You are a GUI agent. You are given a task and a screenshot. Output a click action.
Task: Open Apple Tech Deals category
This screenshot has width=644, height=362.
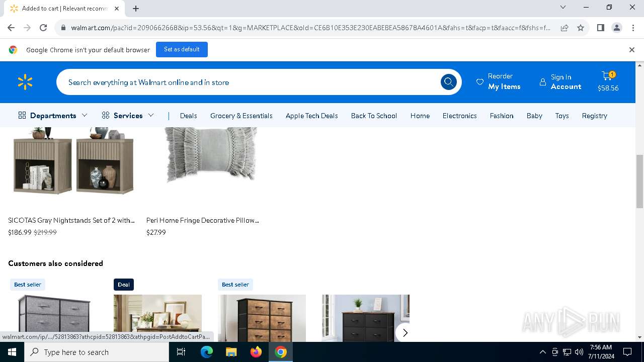click(x=311, y=116)
